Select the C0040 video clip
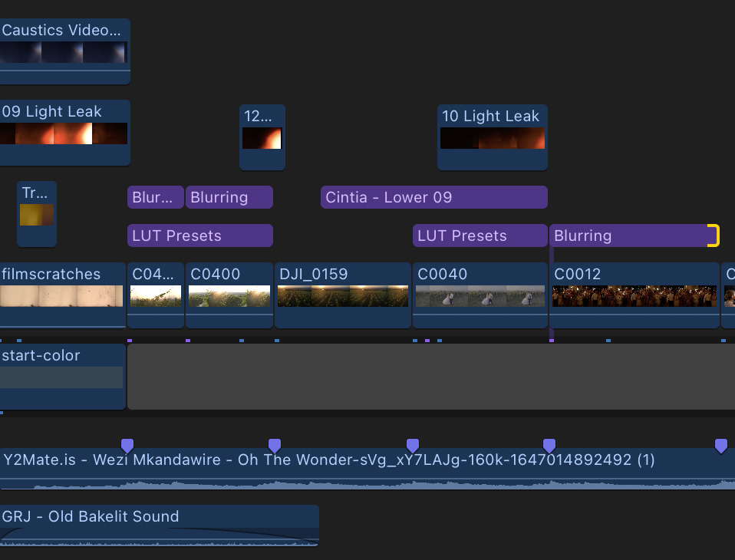Screen dimensions: 735x560 (x=480, y=295)
